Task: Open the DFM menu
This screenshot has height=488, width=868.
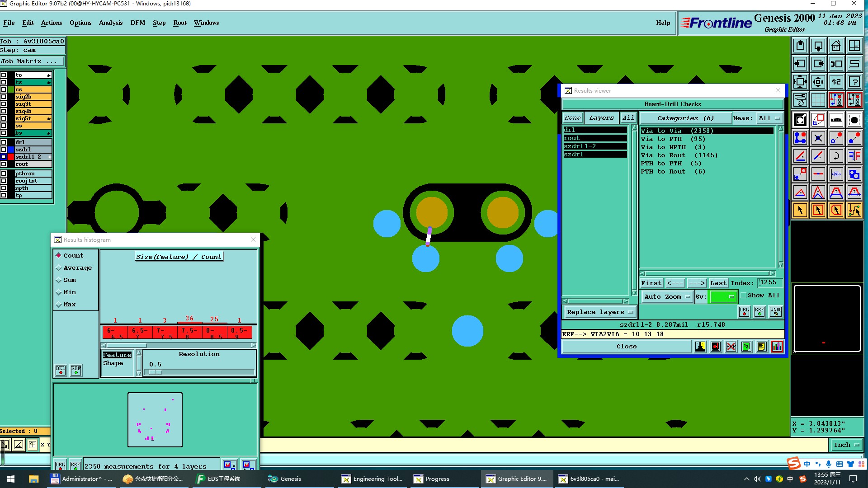Action: click(137, 23)
